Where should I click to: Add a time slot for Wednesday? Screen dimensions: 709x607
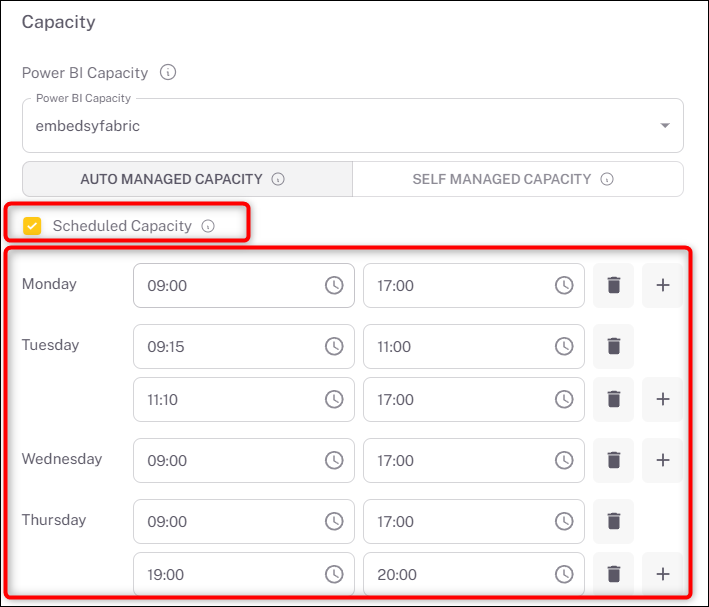[662, 461]
